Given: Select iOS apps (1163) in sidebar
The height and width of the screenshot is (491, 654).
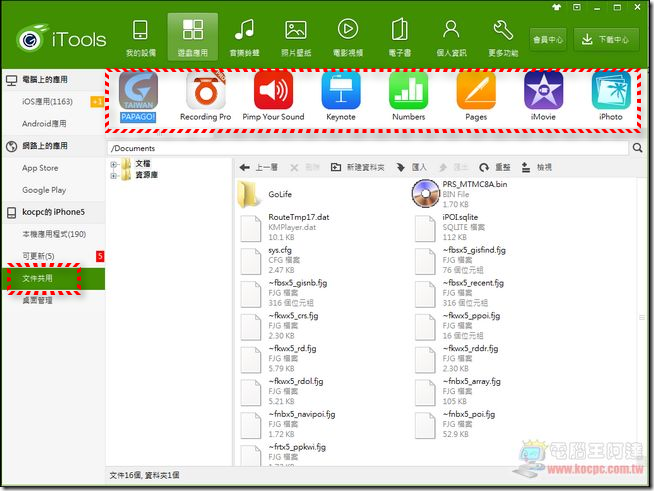Looking at the screenshot, I should [47, 101].
